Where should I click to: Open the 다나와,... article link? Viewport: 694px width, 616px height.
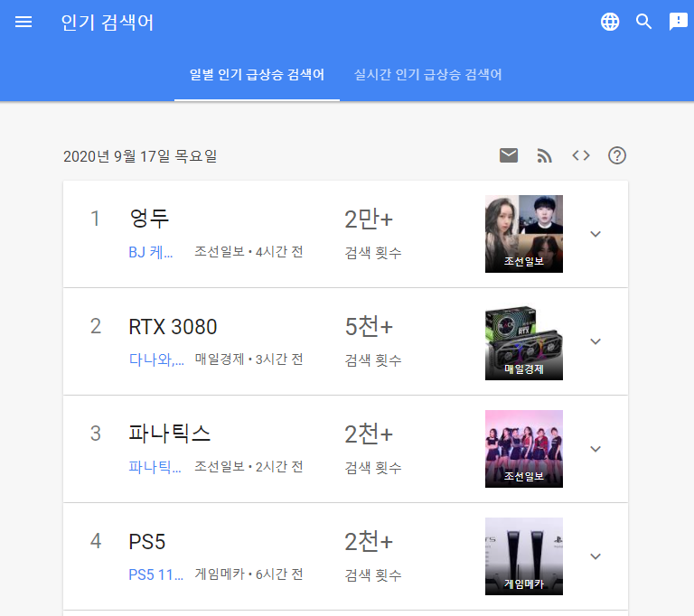point(156,359)
